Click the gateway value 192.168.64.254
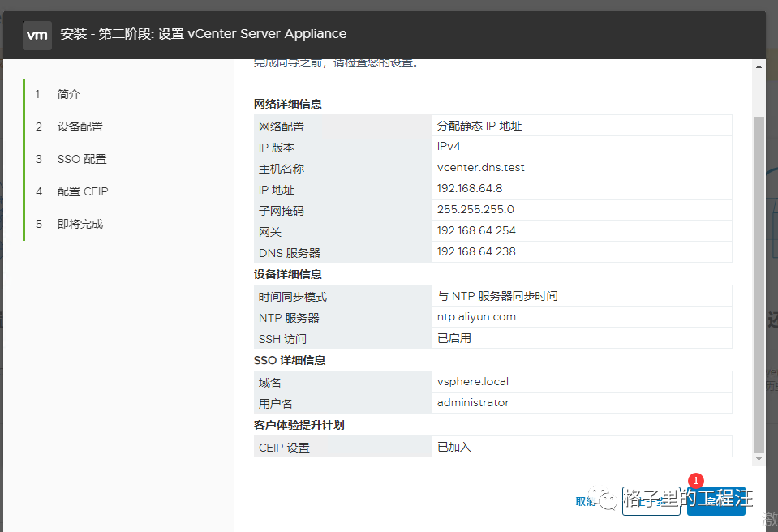778x532 pixels. point(476,230)
